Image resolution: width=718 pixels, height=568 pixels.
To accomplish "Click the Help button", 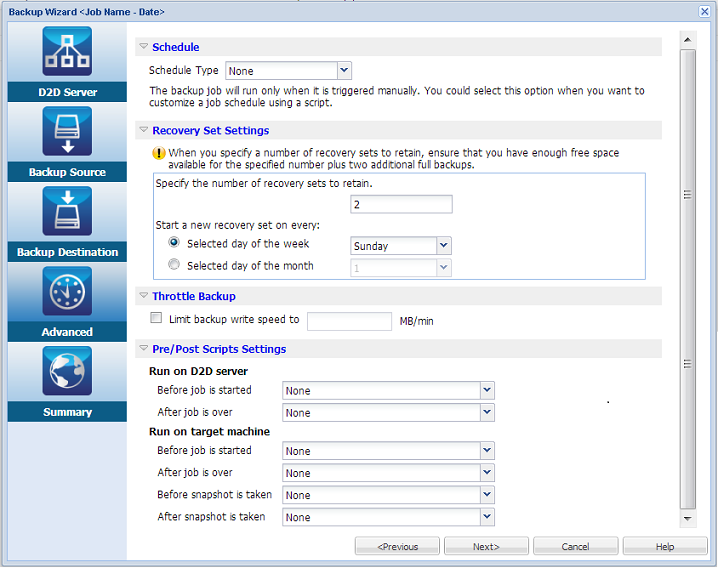I will pyautogui.click(x=665, y=546).
